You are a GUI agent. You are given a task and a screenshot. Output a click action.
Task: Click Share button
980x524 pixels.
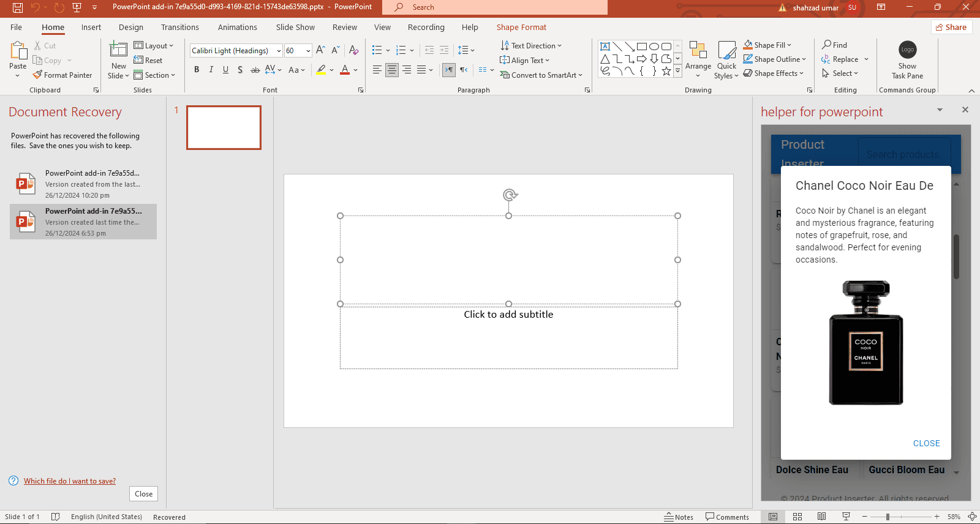pyautogui.click(x=951, y=28)
